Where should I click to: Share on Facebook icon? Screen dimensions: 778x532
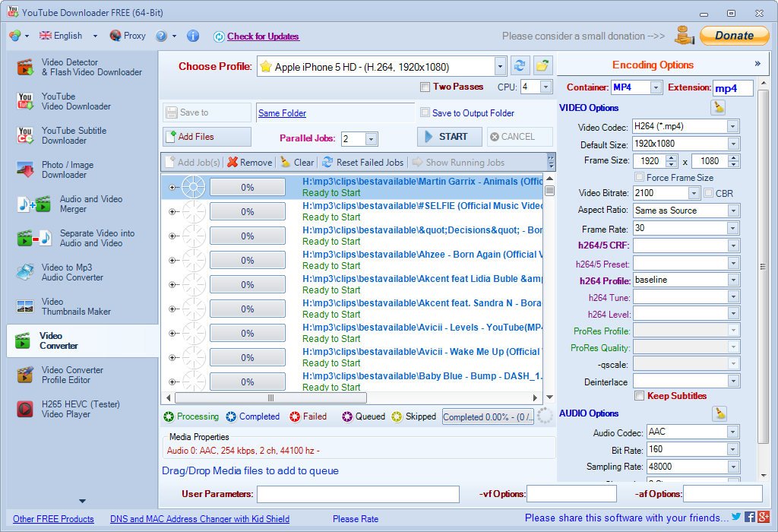pyautogui.click(x=750, y=517)
